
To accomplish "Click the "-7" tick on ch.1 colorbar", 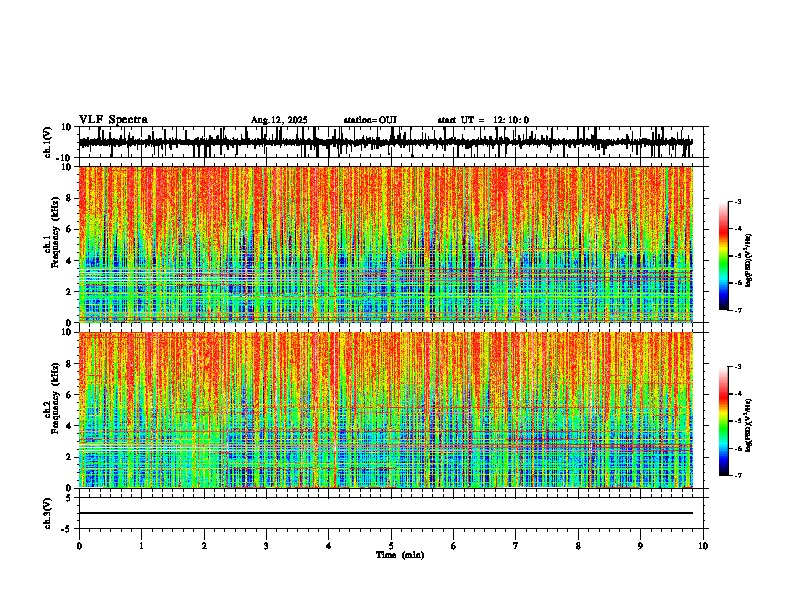I will 738,310.
